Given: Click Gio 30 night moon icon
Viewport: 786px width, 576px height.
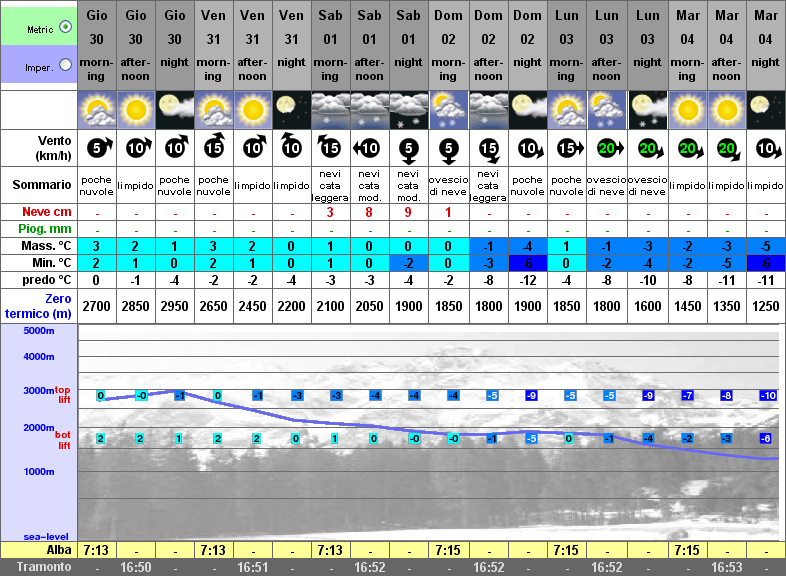Looking at the screenshot, I should click(x=175, y=110).
